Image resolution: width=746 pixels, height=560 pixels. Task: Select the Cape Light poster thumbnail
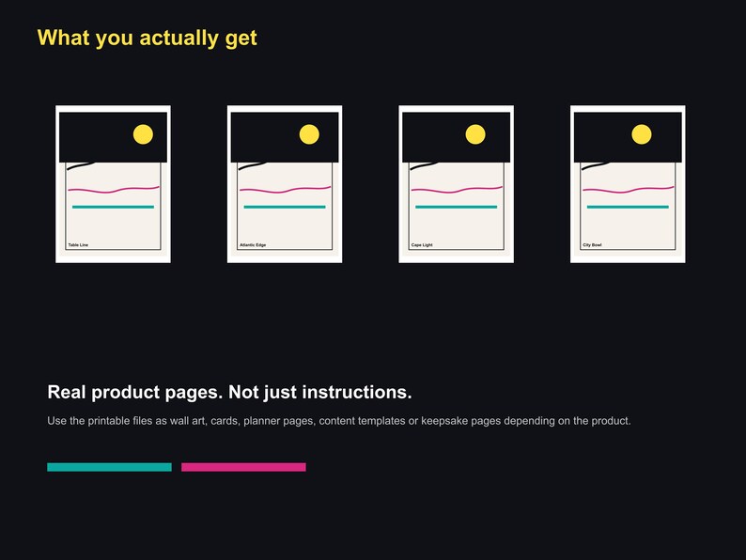(x=457, y=184)
